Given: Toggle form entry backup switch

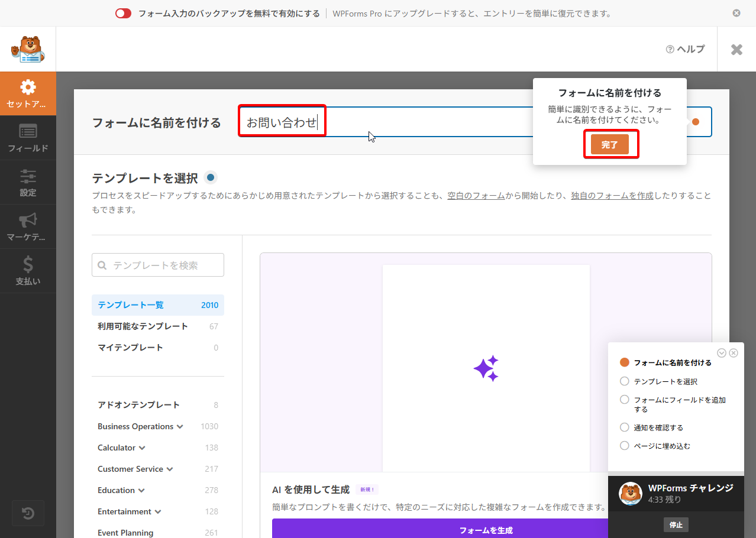Looking at the screenshot, I should click(123, 14).
